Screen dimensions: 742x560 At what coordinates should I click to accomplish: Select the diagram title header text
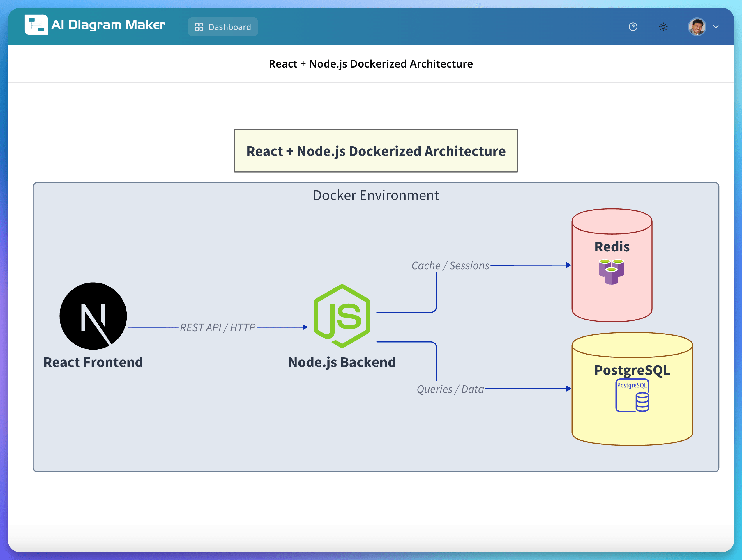point(371,64)
